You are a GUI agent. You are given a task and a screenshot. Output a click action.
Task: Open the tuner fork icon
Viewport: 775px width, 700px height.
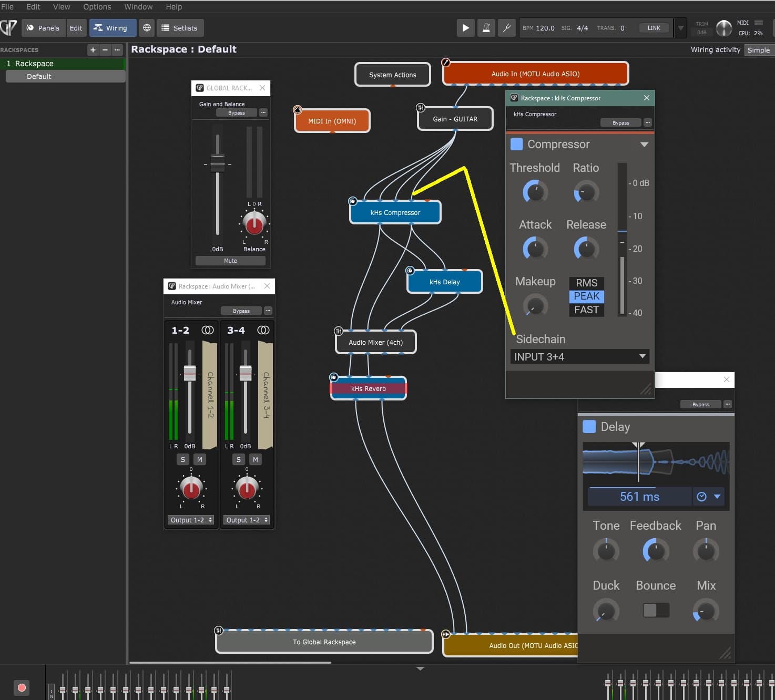507,28
